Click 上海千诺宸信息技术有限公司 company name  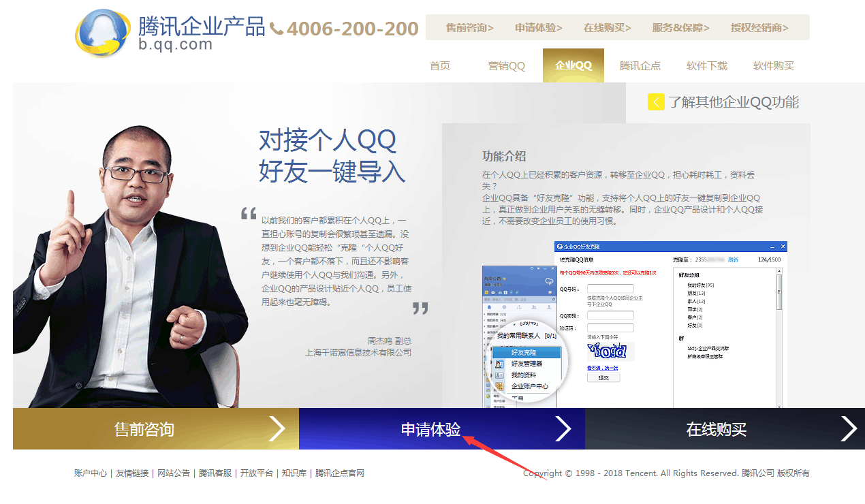tap(358, 353)
